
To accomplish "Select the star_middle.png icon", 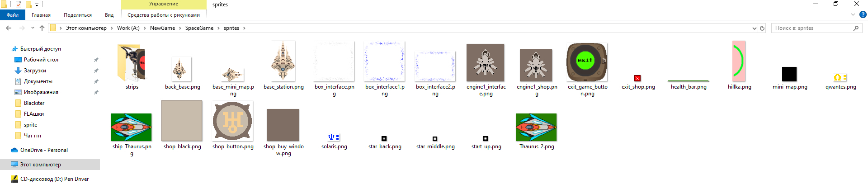I will [435, 139].
